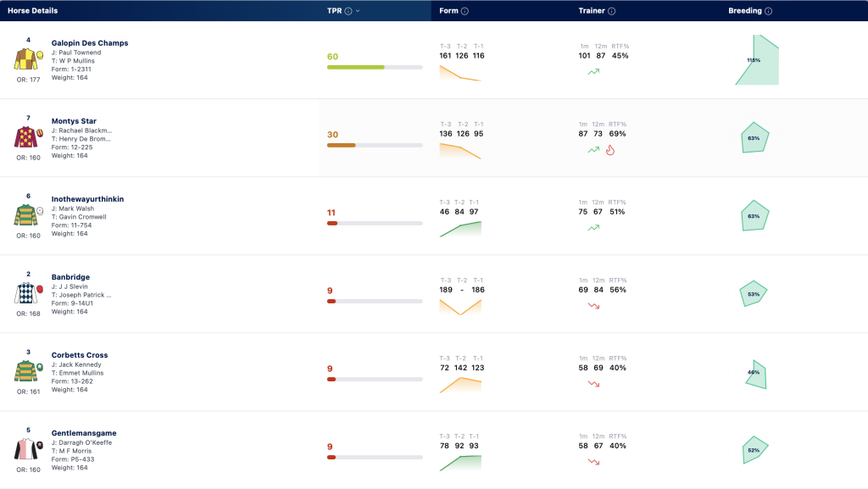Image resolution: width=868 pixels, height=489 pixels.
Task: Click Galopin Des Champs breeding radar chart
Action: tap(757, 59)
